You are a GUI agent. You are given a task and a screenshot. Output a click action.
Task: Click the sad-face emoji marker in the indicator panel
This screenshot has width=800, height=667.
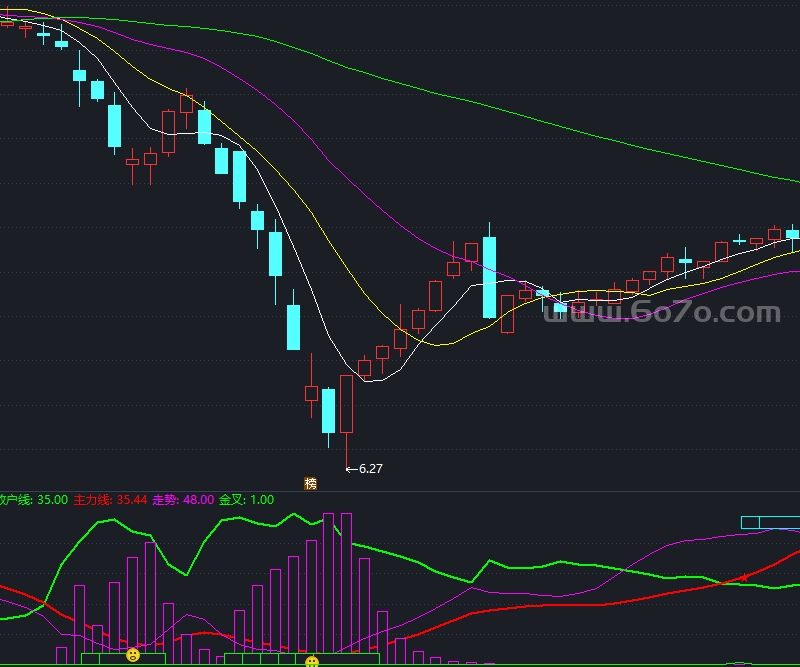(133, 655)
